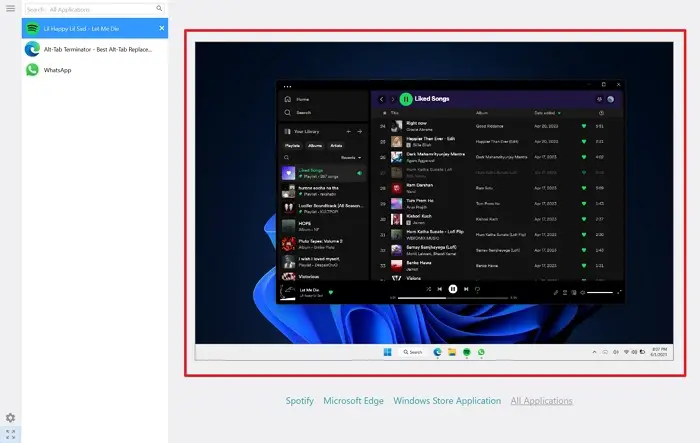Sort by the Date added column header
Viewport: 700px width, 443px height.
pyautogui.click(x=547, y=113)
